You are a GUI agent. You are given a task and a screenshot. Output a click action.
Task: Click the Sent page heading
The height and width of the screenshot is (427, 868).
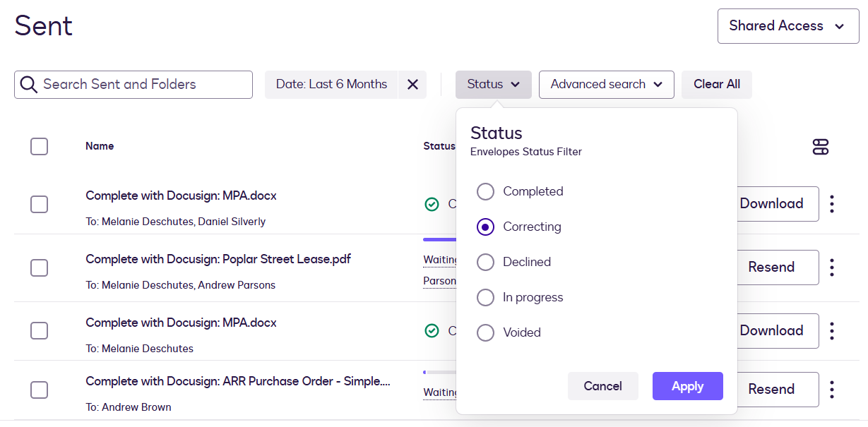coord(44,26)
